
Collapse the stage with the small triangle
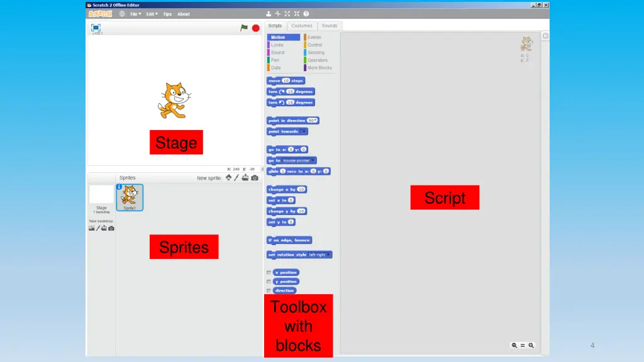(x=262, y=169)
